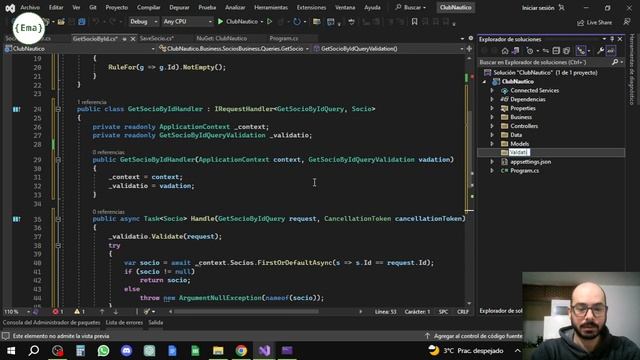Screen dimensions: 640x360
Task: Click the horizontal scrollbar in the editor
Action: [x=246, y=312]
